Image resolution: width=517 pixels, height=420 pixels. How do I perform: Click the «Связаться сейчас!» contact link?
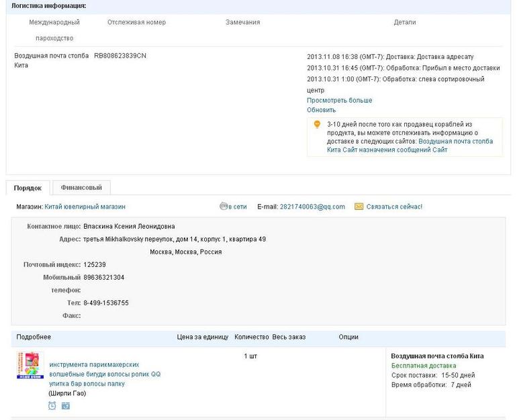[x=394, y=207]
